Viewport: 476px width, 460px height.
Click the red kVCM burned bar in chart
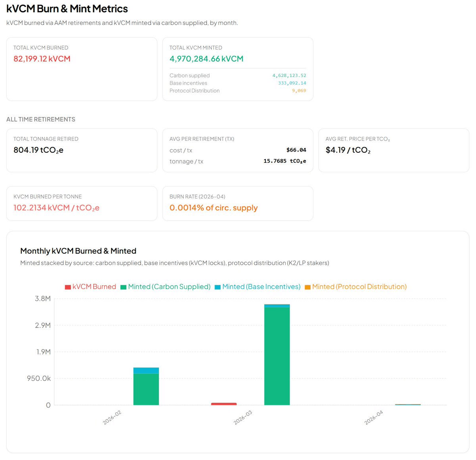[224, 404]
